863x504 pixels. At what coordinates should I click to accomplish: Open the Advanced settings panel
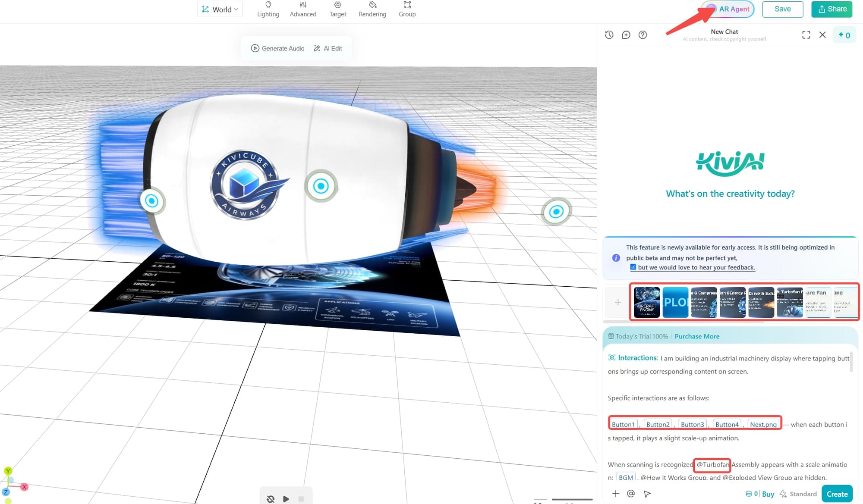pos(303,9)
